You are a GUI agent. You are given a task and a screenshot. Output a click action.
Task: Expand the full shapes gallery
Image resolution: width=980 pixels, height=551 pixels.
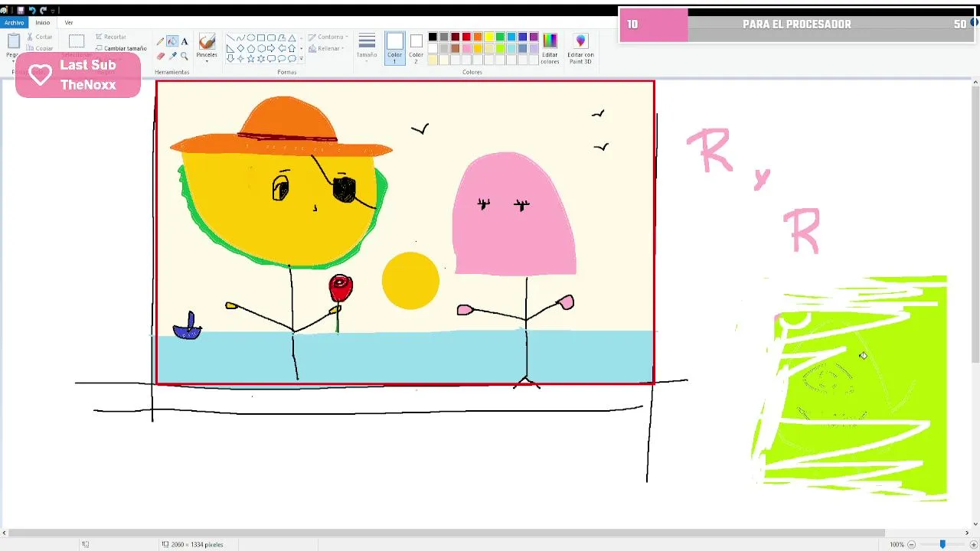(301, 59)
